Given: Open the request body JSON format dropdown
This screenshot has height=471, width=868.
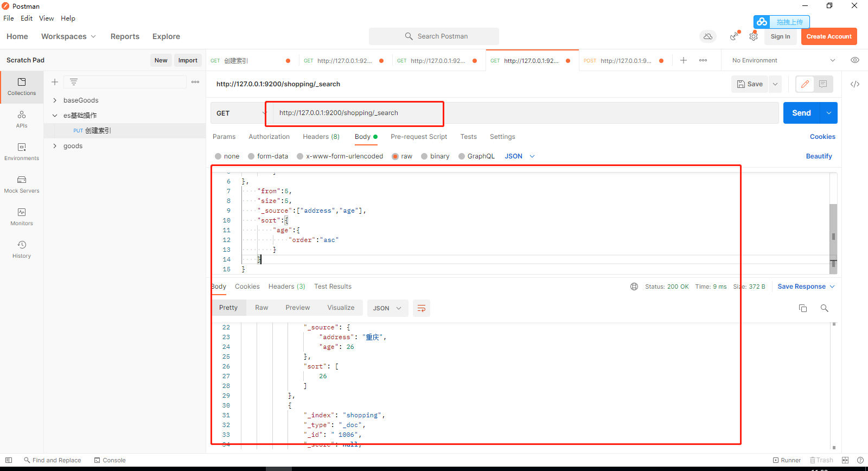Looking at the screenshot, I should point(520,156).
